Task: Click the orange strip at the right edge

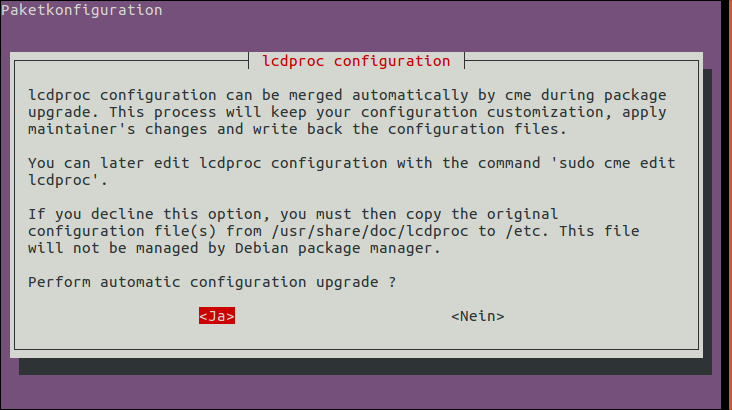Action: pyautogui.click(x=726, y=205)
